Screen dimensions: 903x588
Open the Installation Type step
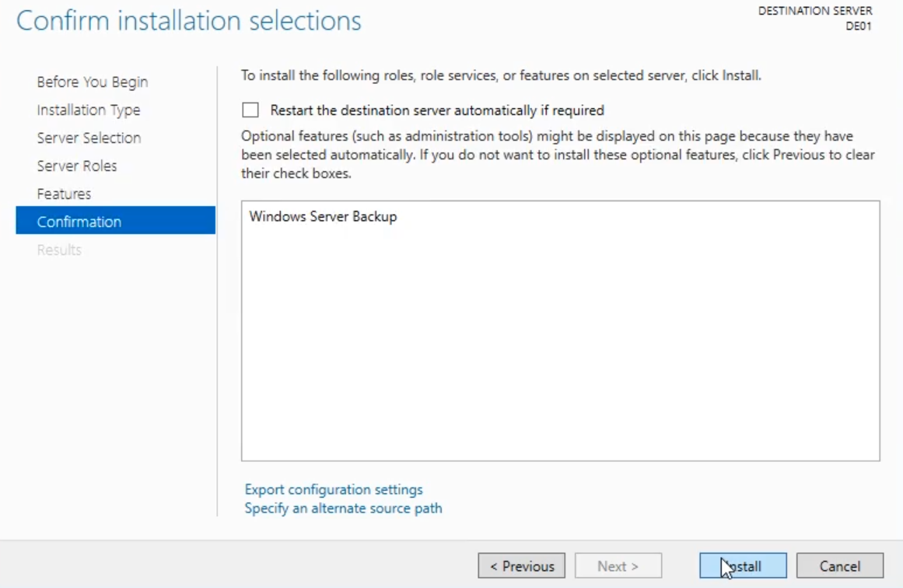[x=88, y=110]
